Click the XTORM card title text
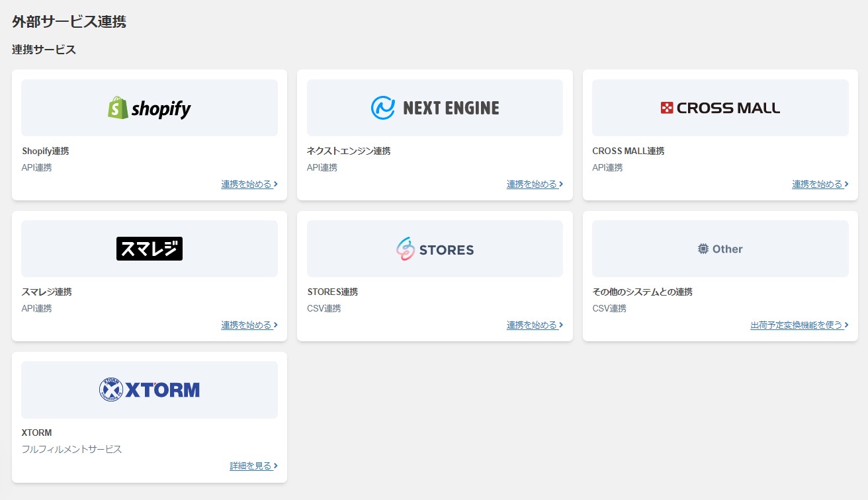The image size is (868, 500). (x=36, y=433)
